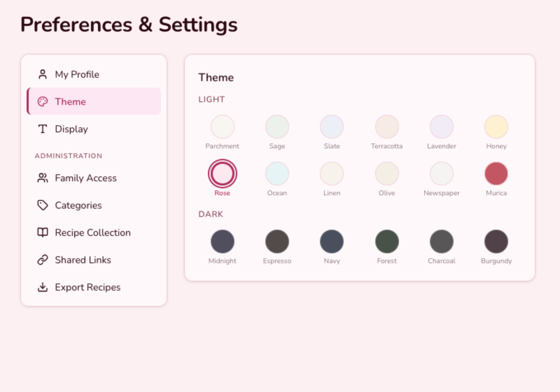Pick the Honey theme swatch
The width and height of the screenshot is (560, 392).
496,127
